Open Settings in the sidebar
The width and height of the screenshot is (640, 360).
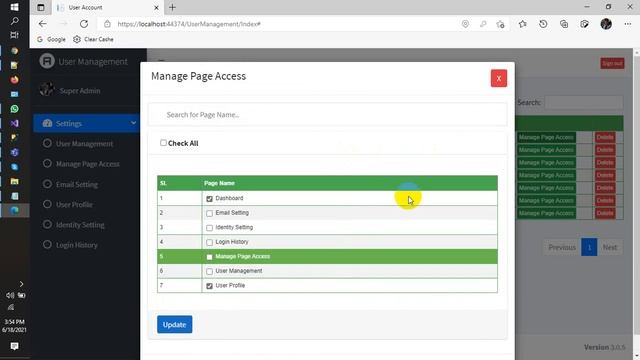pos(87,123)
